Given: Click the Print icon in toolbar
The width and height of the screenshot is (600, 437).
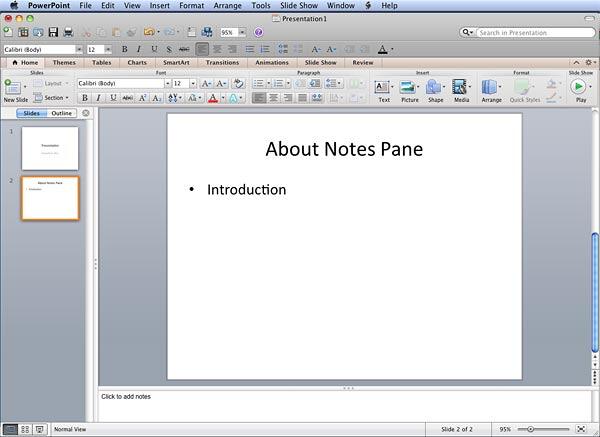Looking at the screenshot, I should (68, 33).
